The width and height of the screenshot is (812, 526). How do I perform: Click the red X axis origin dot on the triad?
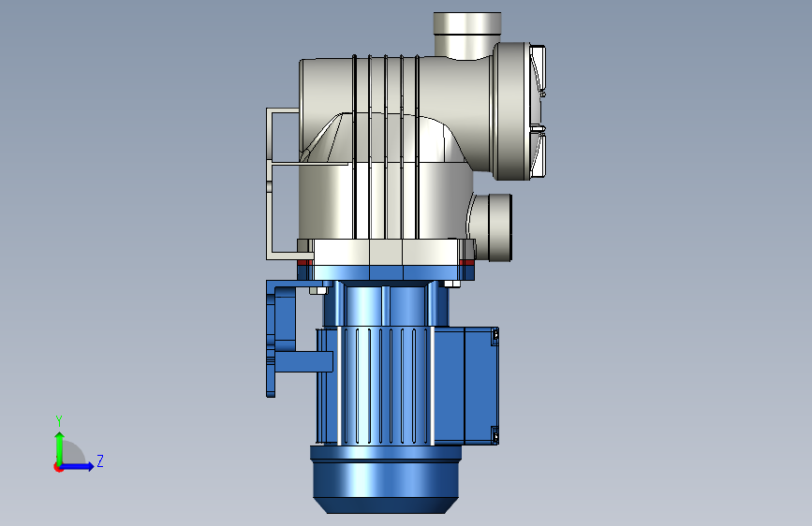tap(58, 467)
